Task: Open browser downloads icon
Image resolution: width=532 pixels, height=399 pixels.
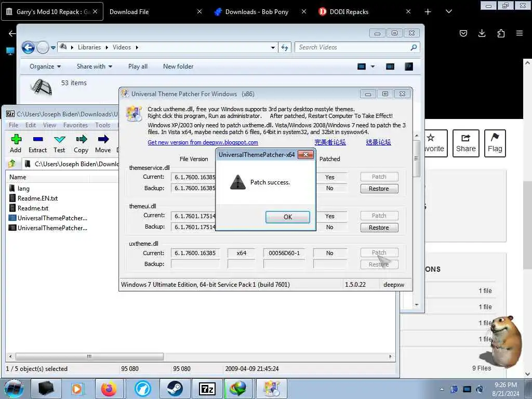Action: click(x=482, y=33)
